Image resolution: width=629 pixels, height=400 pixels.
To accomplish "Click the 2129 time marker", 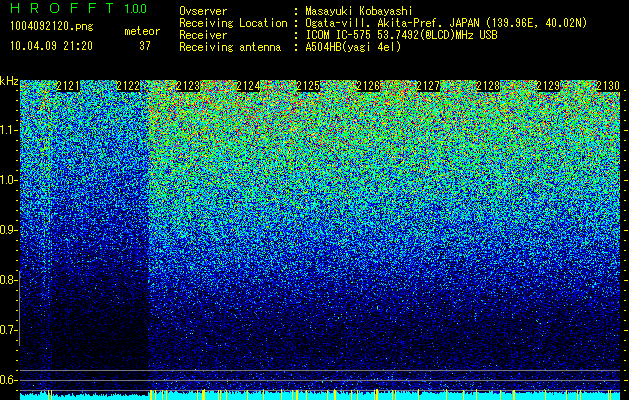I will pos(548,86).
